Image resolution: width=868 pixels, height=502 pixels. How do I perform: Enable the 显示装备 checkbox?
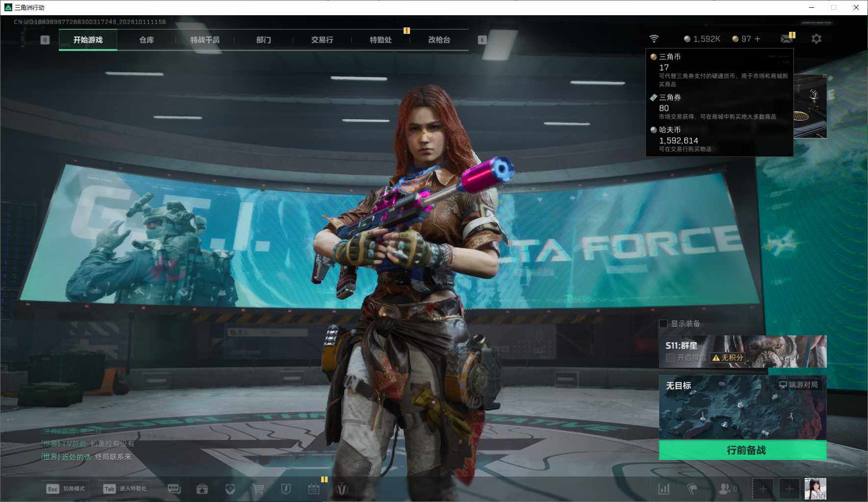(x=664, y=324)
